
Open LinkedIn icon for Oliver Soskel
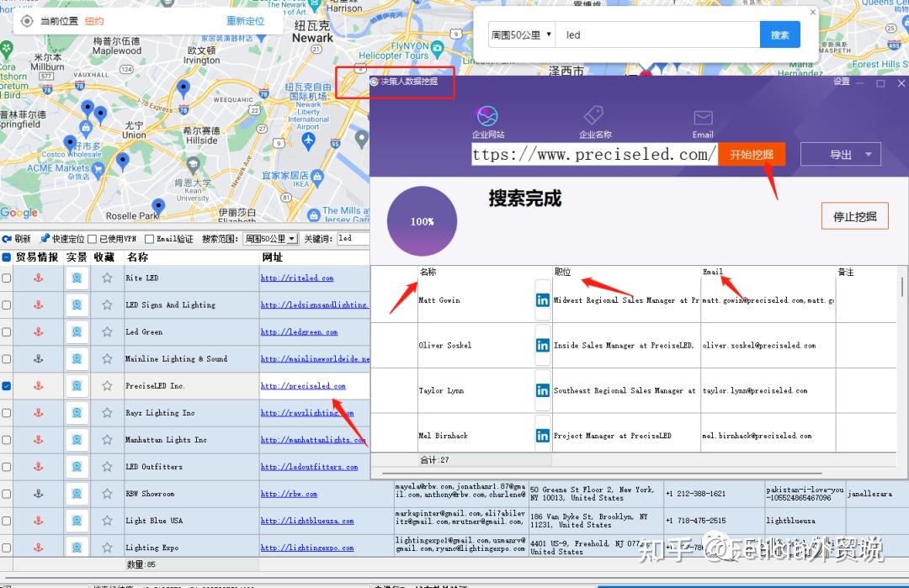543,345
